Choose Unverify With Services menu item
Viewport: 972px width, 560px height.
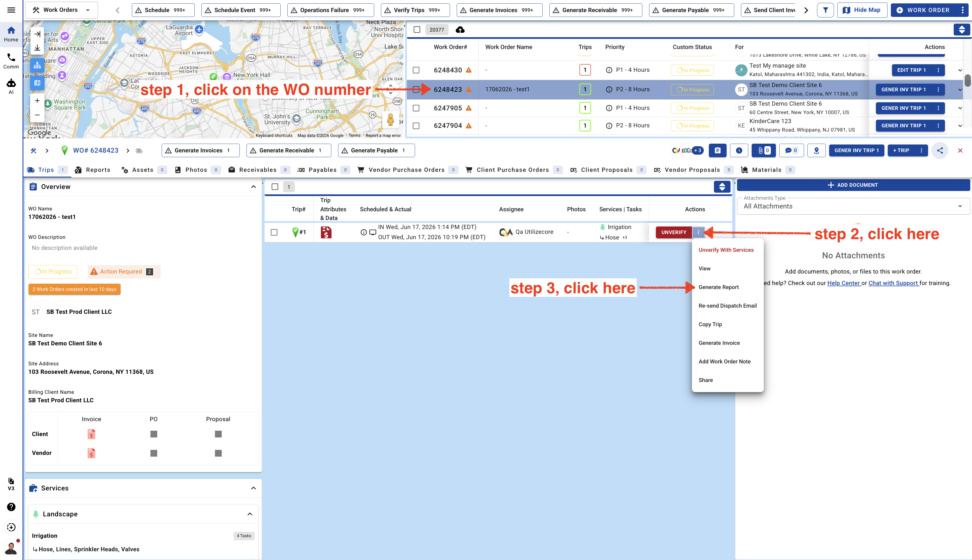click(x=726, y=250)
